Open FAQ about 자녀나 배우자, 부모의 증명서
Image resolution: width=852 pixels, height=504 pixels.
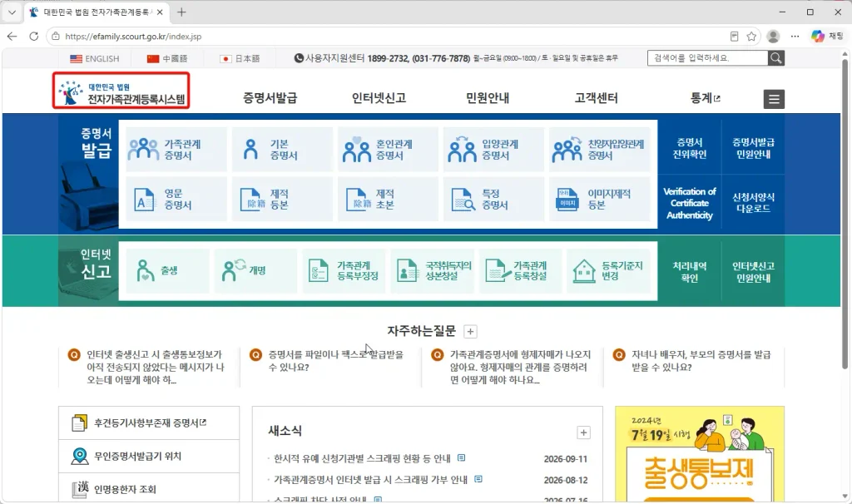(701, 361)
